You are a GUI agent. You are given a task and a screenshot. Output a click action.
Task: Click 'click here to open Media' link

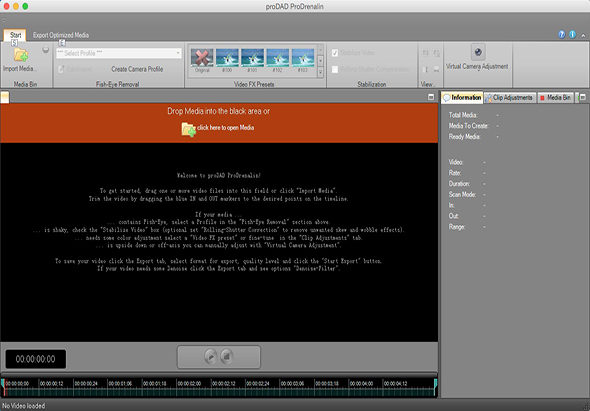pos(225,128)
